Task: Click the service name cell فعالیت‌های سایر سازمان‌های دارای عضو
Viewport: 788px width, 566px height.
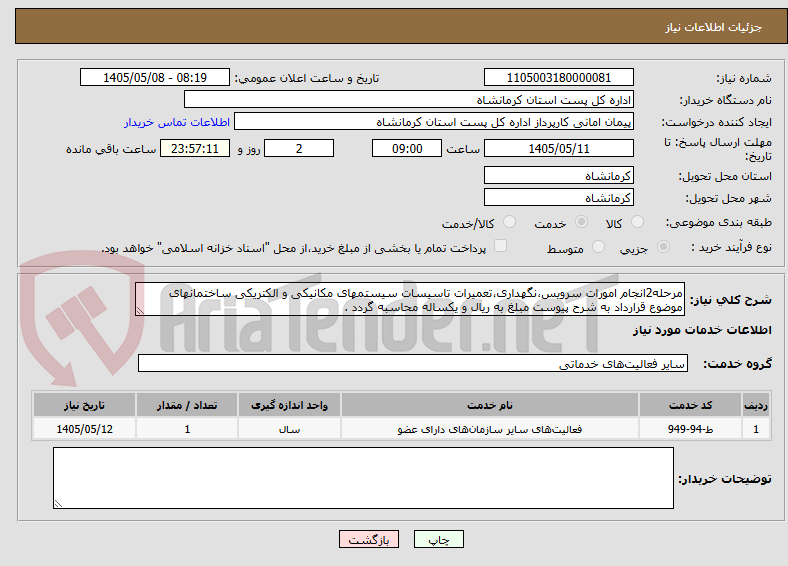Action: 489,429
